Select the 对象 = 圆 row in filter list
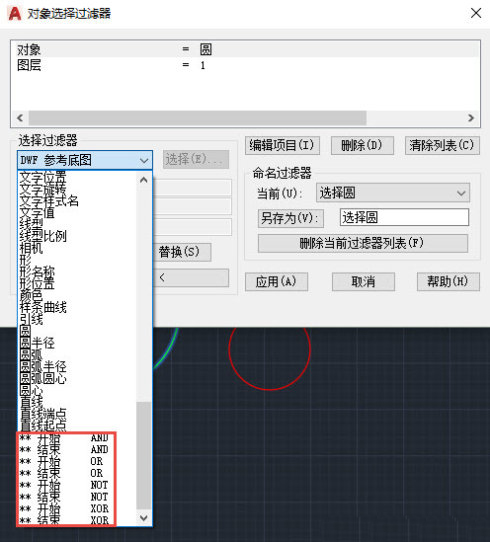Screen dimensions: 490x542 [245, 50]
